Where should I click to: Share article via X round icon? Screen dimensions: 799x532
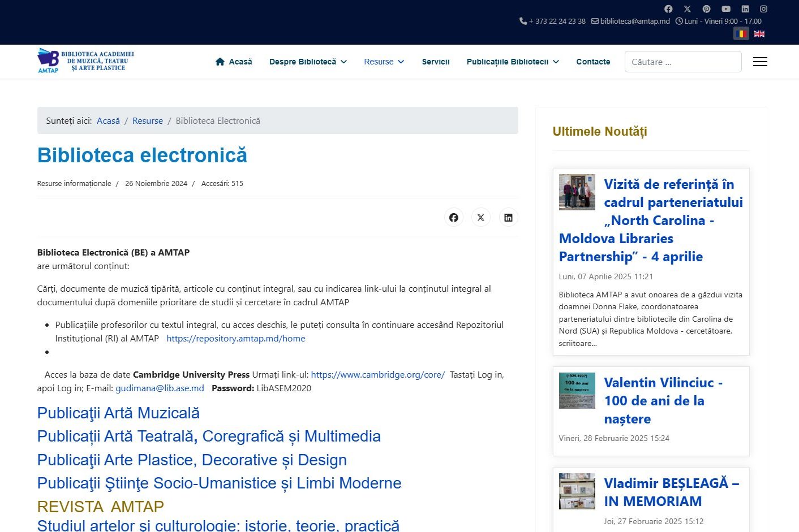pyautogui.click(x=480, y=218)
